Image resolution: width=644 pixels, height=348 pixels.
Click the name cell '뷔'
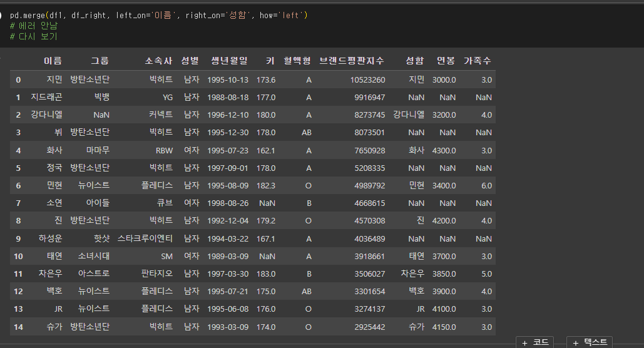pos(58,132)
